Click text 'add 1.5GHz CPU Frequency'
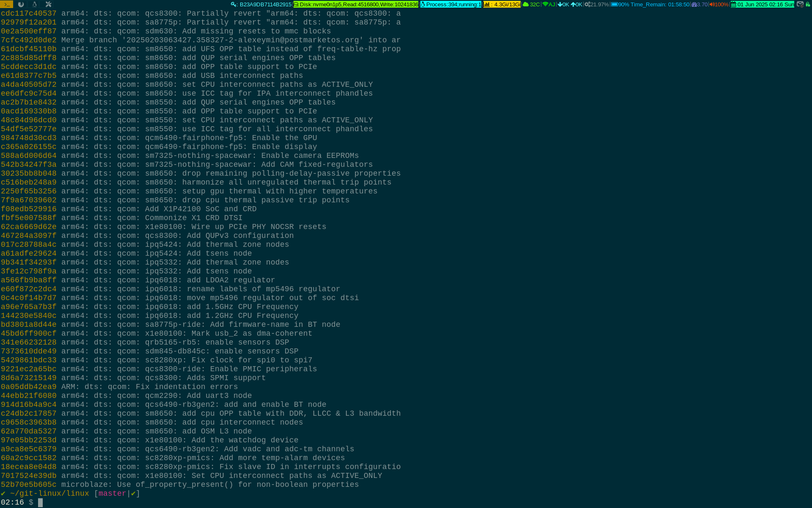Image resolution: width=812 pixels, height=508 pixels. [242, 307]
